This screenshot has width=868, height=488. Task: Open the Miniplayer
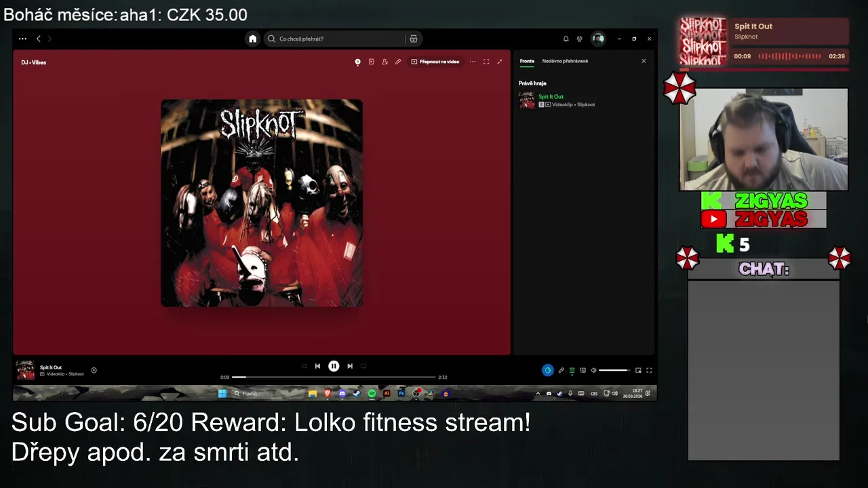(x=638, y=370)
